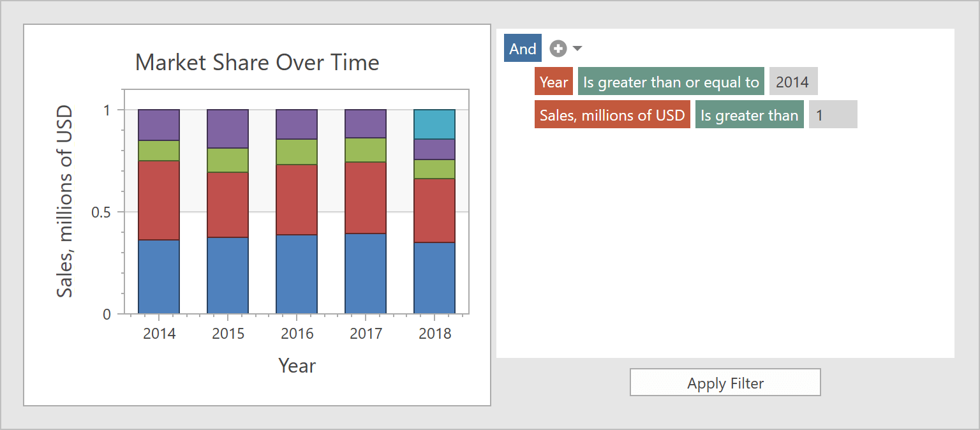Viewport: 980px width, 430px height.
Task: Select the 'Sales, millions of USD' filter field
Action: pyautogui.click(x=612, y=115)
